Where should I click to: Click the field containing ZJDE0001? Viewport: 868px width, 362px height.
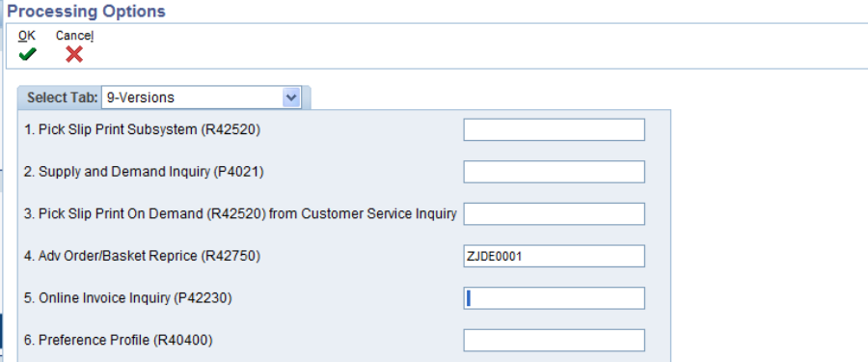click(x=555, y=256)
